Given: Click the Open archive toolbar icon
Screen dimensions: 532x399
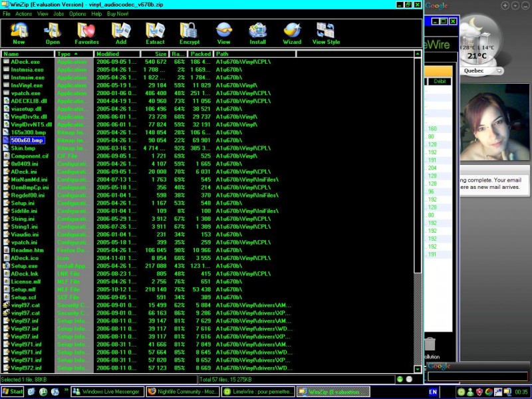Looking at the screenshot, I should pyautogui.click(x=53, y=33).
